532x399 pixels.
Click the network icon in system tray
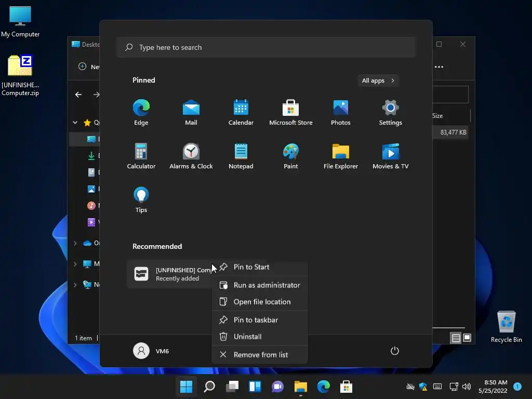point(454,387)
